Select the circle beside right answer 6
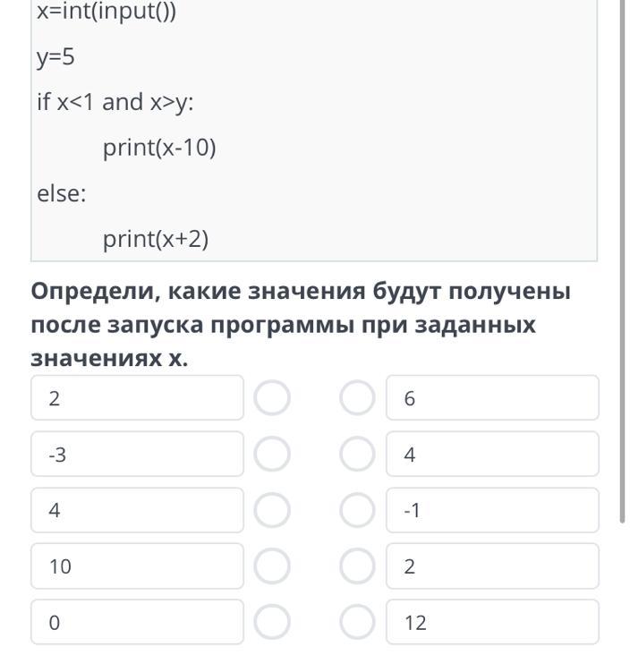630x672 pixels. (357, 398)
